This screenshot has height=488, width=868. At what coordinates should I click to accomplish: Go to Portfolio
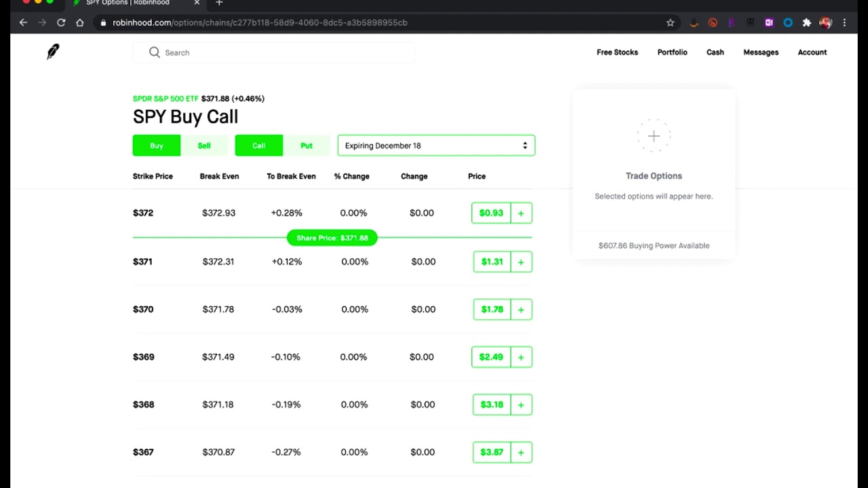click(672, 52)
